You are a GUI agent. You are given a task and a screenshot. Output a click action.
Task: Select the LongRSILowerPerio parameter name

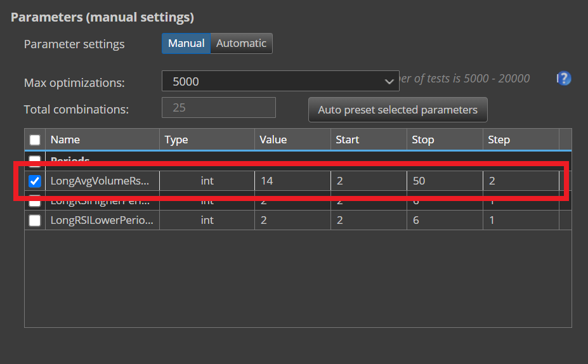(x=101, y=220)
